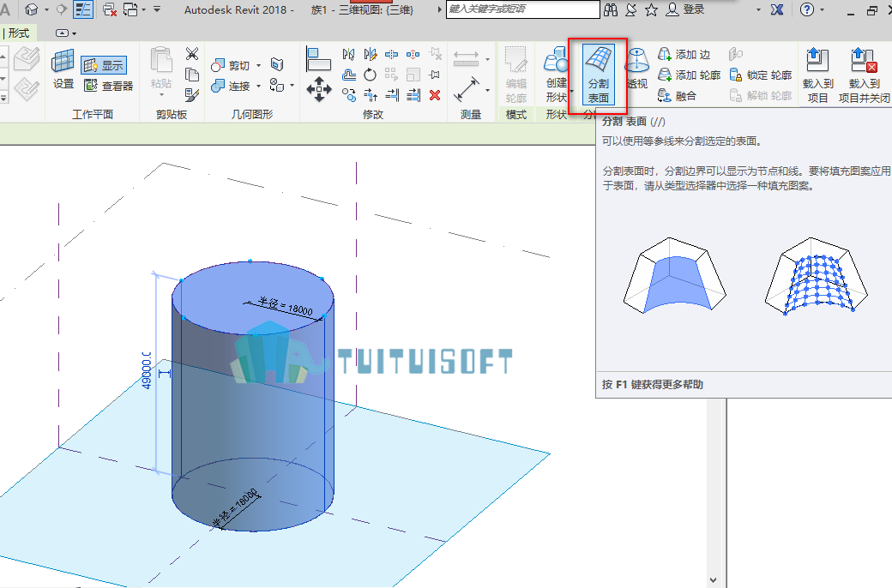Click the 49000 height dimension value

(x=147, y=370)
